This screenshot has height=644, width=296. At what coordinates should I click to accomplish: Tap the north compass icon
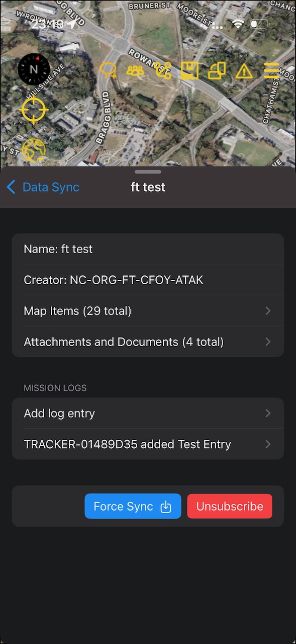pyautogui.click(x=34, y=69)
